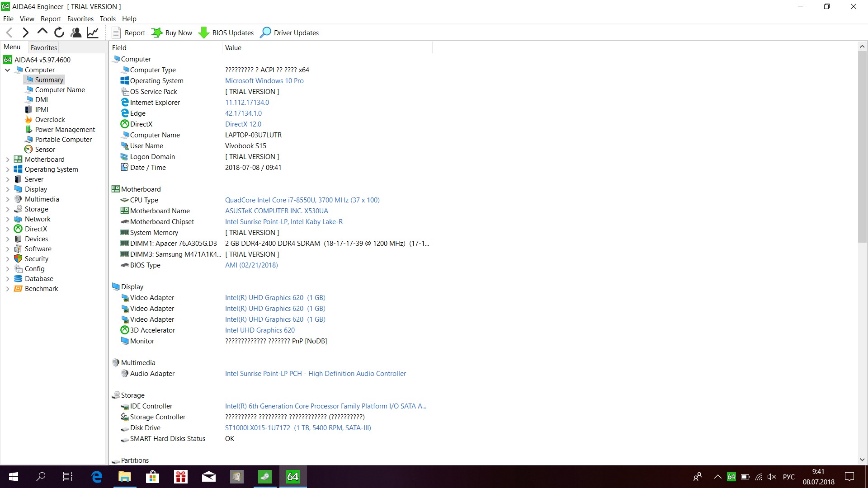The image size is (868, 488).
Task: Open the Favorites menu
Action: (x=80, y=19)
